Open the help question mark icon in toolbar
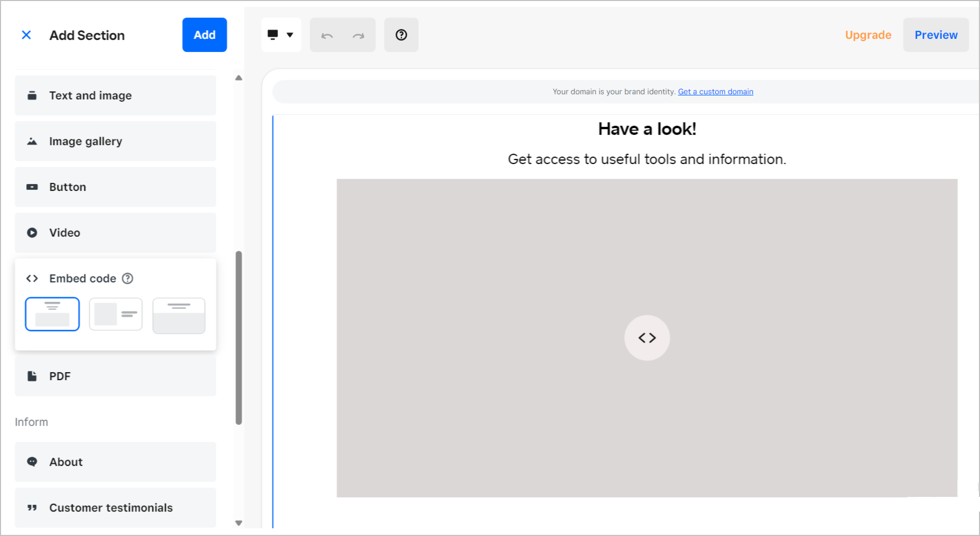 pyautogui.click(x=401, y=35)
